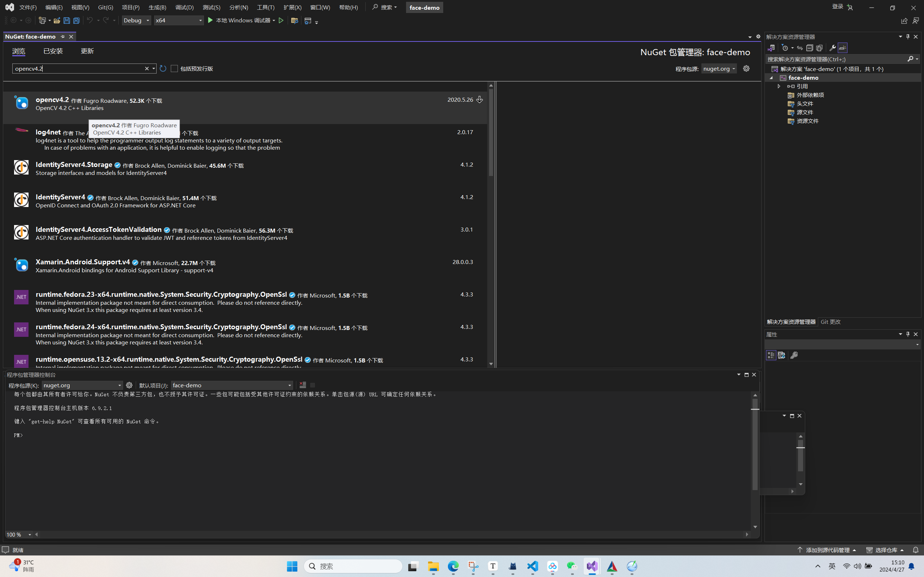Select the Collapse All icon in Solution Explorer
Image resolution: width=924 pixels, height=577 pixels.
point(809,48)
